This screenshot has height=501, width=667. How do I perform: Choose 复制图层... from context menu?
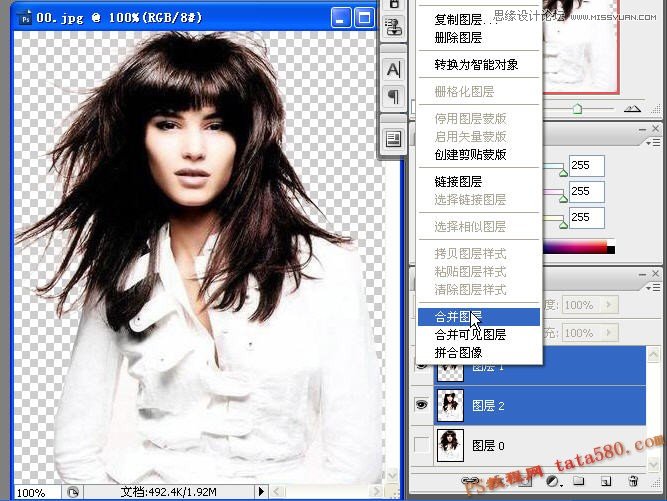point(465,20)
